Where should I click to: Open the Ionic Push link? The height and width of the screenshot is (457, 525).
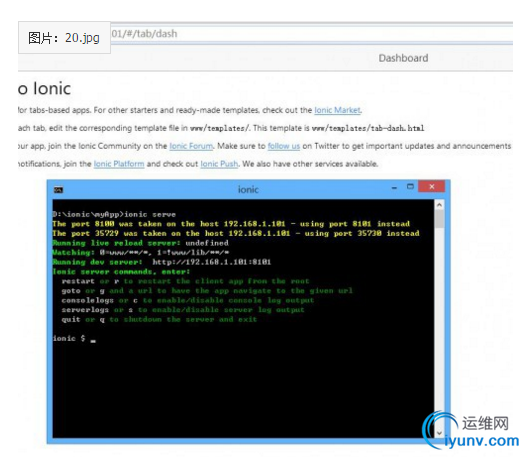click(219, 164)
